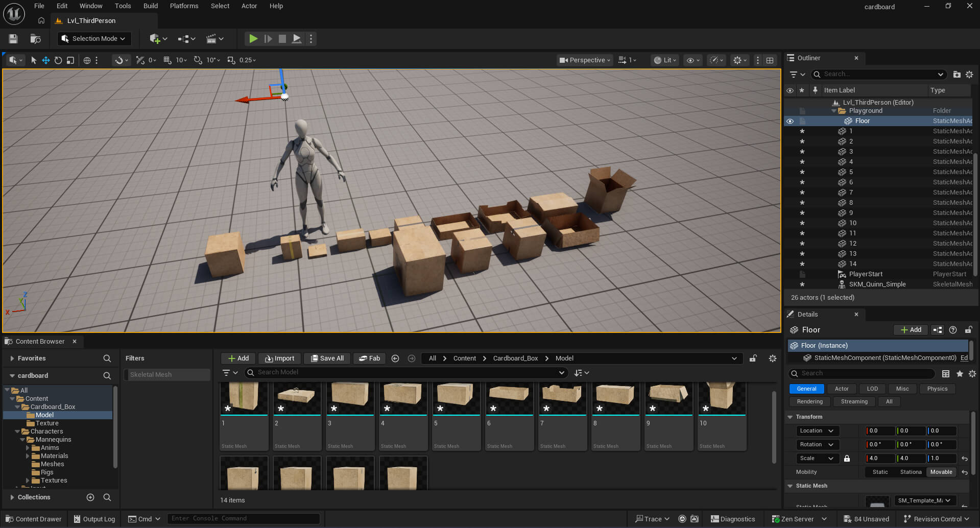Expand the Collections section

(12, 497)
